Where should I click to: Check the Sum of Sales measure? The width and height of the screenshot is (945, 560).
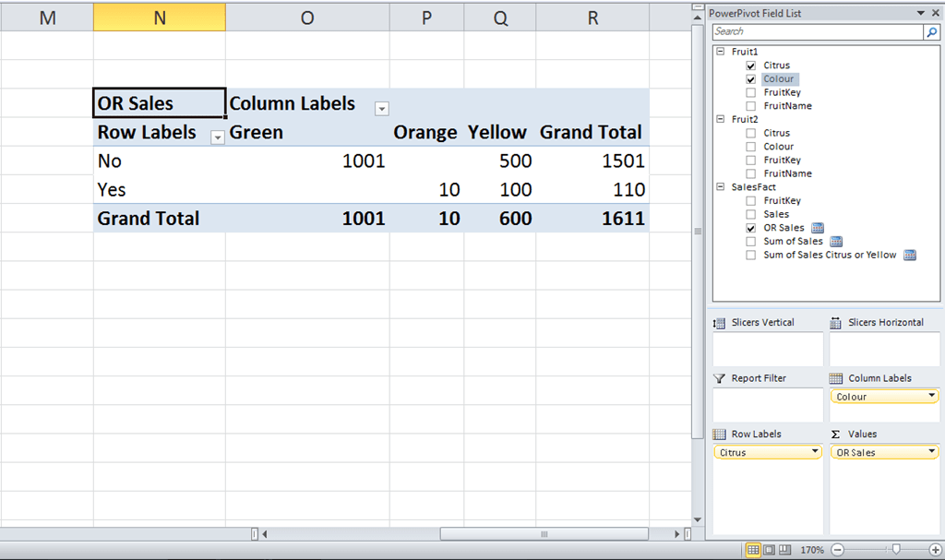click(x=751, y=242)
